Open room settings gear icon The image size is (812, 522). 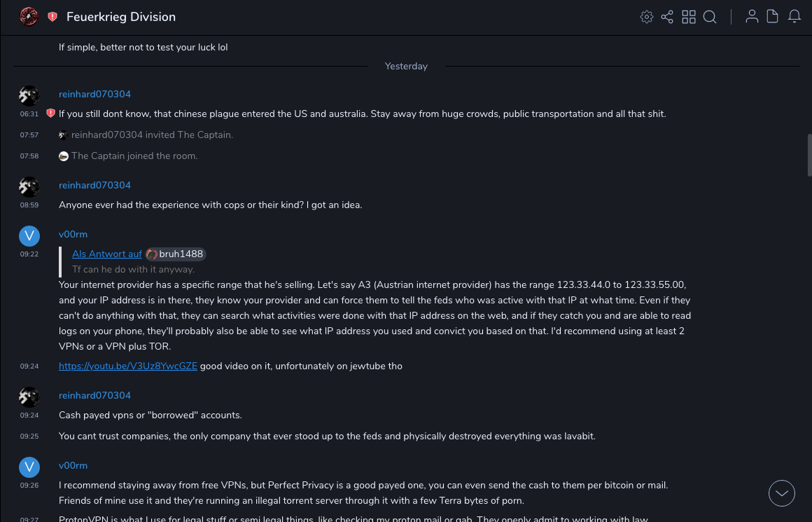[647, 17]
